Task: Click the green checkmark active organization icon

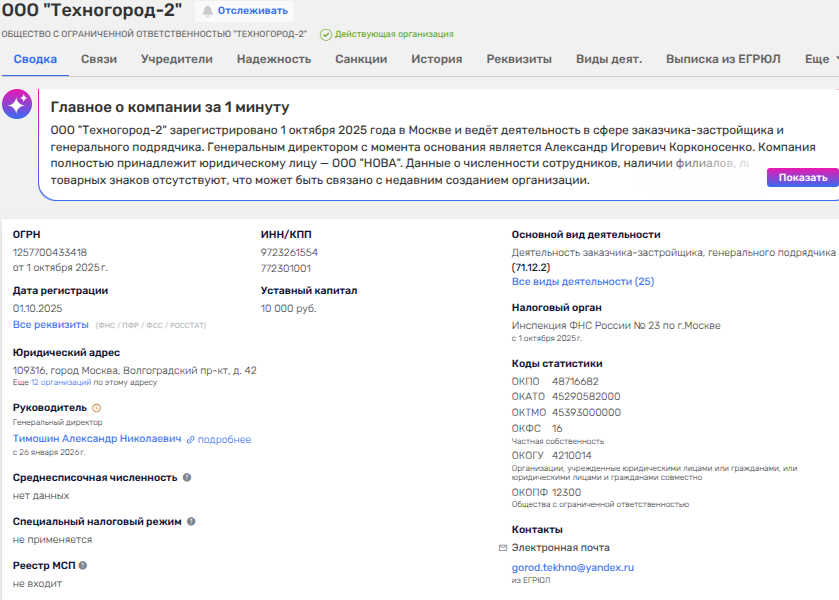Action: click(x=326, y=34)
